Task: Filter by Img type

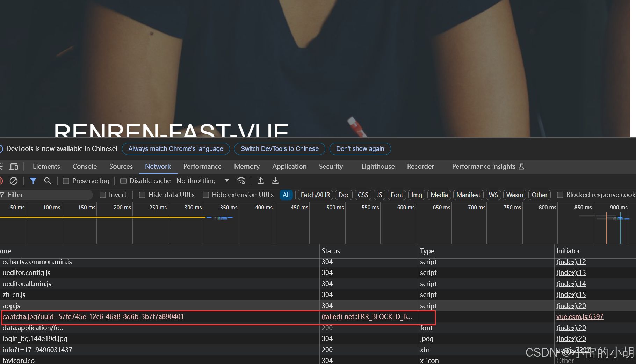Action: (x=417, y=195)
